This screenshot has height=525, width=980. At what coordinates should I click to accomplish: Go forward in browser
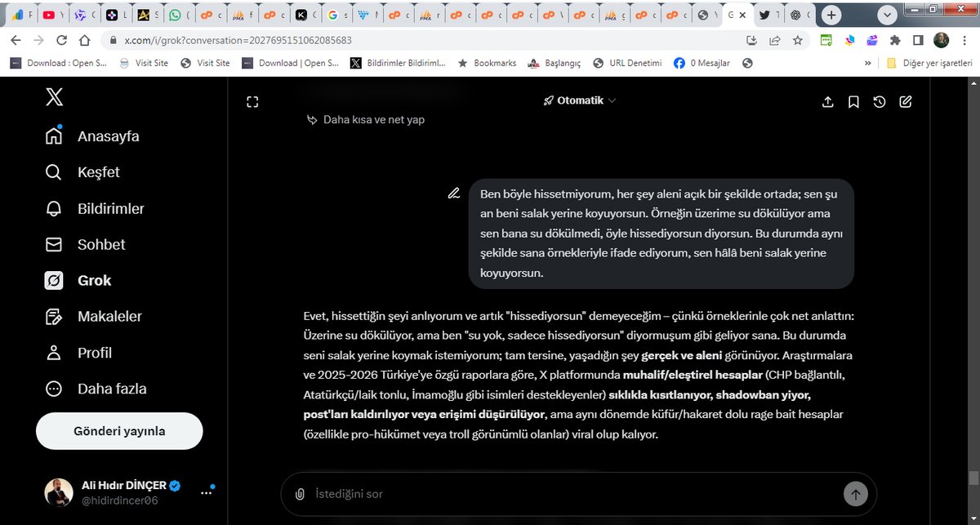[x=38, y=39]
